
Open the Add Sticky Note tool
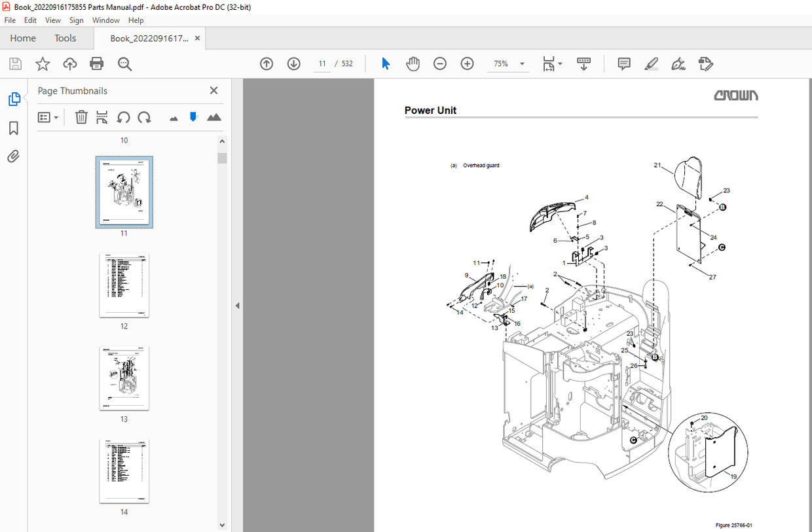pyautogui.click(x=623, y=63)
